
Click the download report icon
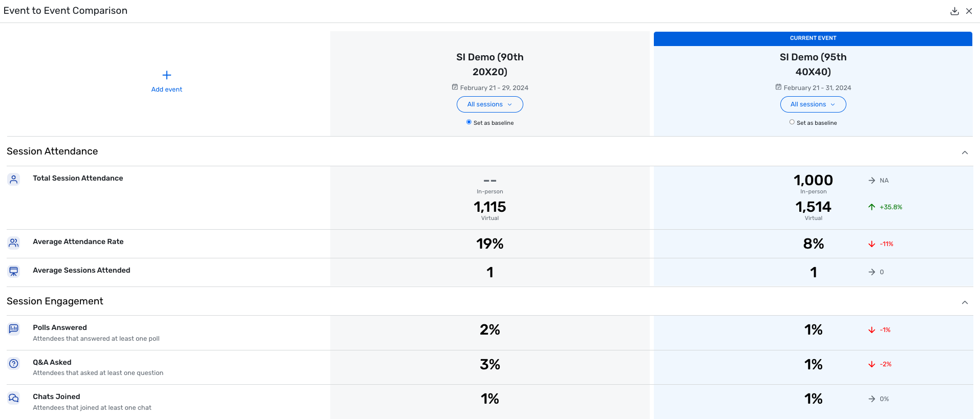click(954, 11)
